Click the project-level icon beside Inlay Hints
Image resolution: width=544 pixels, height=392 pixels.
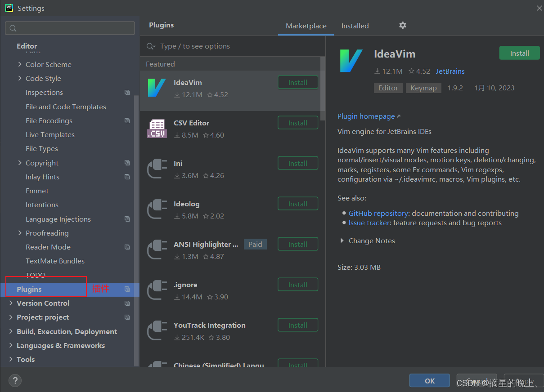pyautogui.click(x=127, y=177)
